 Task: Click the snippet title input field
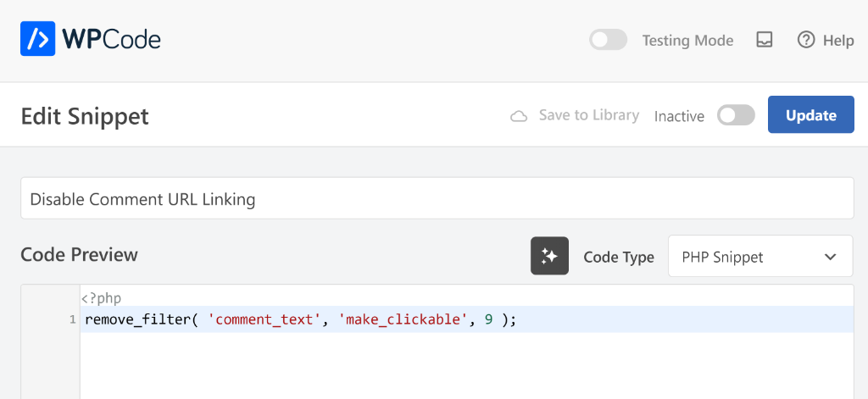[x=437, y=198]
